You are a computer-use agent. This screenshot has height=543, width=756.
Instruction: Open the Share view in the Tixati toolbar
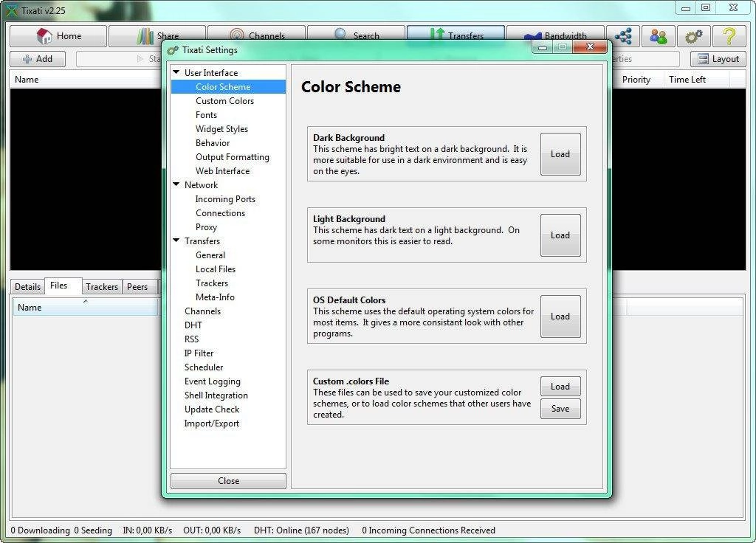click(157, 36)
